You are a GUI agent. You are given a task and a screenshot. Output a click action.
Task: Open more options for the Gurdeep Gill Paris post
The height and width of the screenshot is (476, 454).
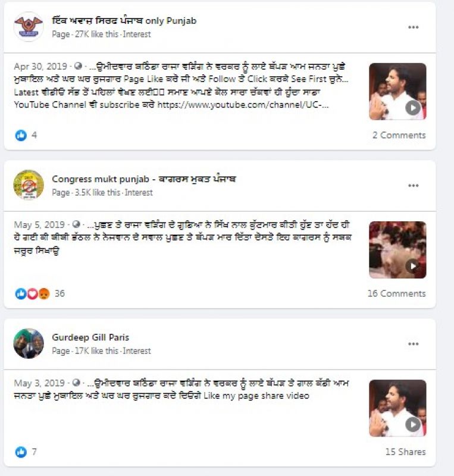pyautogui.click(x=414, y=344)
